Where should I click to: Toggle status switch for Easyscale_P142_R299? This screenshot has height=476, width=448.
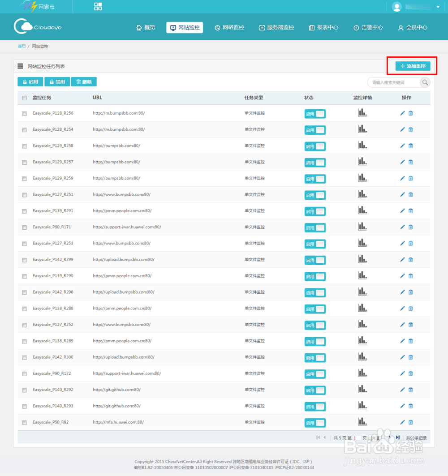315,260
